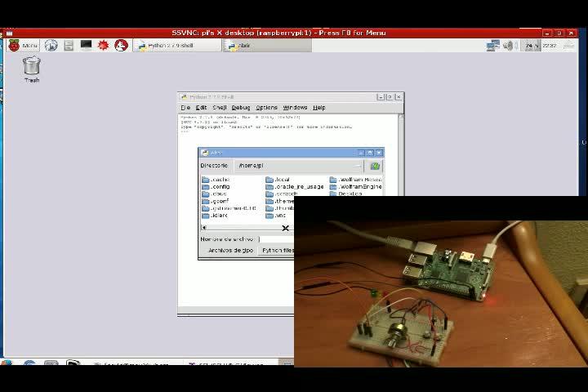Select the Desktop folder

point(345,194)
